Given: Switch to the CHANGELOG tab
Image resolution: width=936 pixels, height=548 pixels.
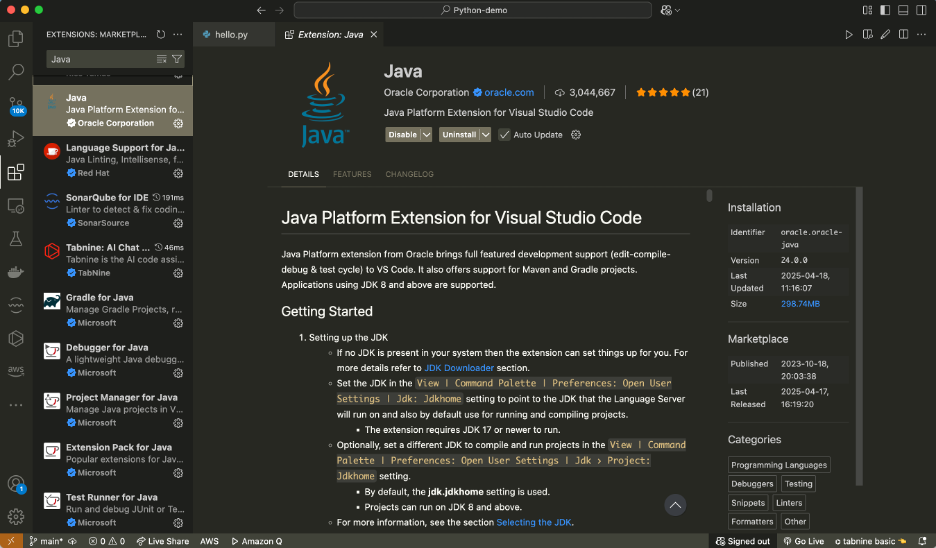Looking at the screenshot, I should [x=409, y=174].
